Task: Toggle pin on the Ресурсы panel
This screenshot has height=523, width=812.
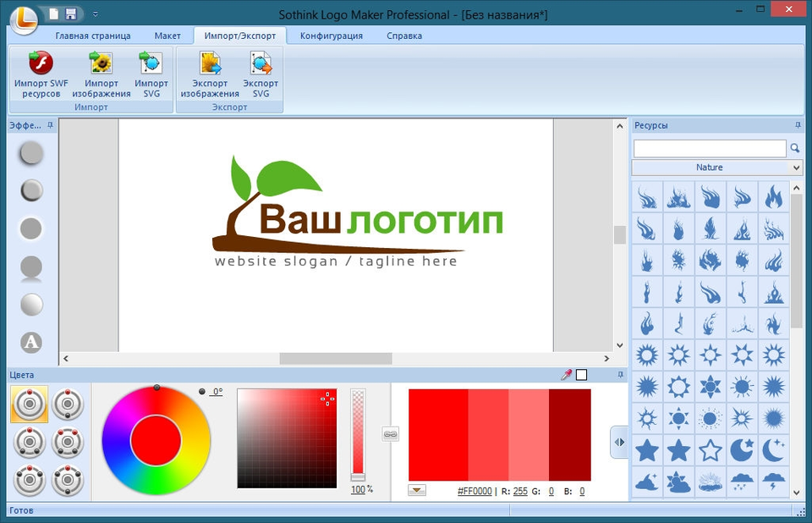Action: coord(798,125)
